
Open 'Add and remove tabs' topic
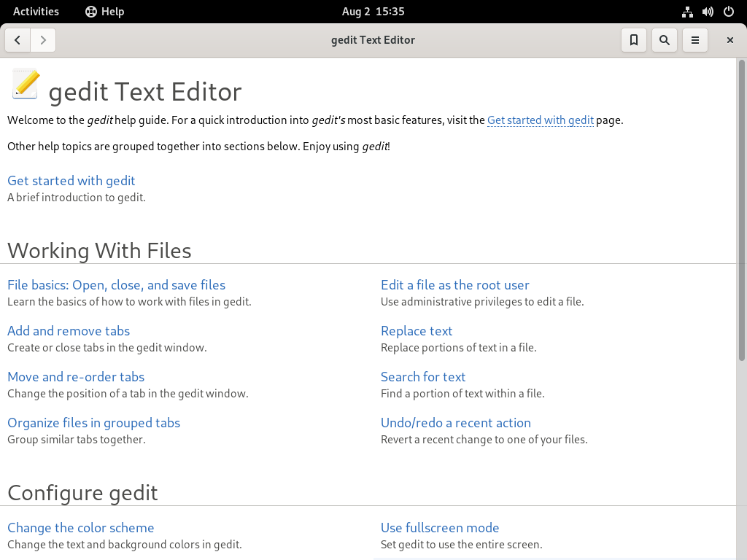click(x=69, y=330)
